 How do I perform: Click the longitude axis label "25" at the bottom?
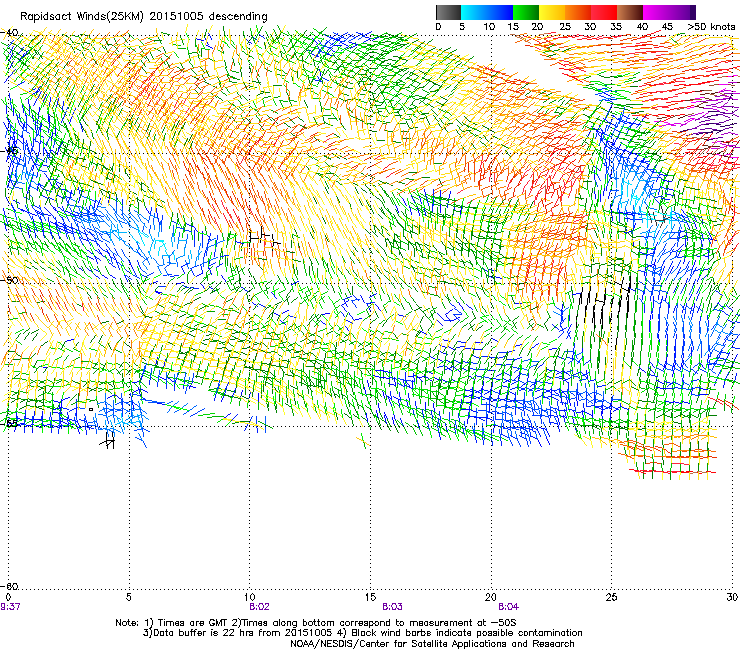[611, 597]
